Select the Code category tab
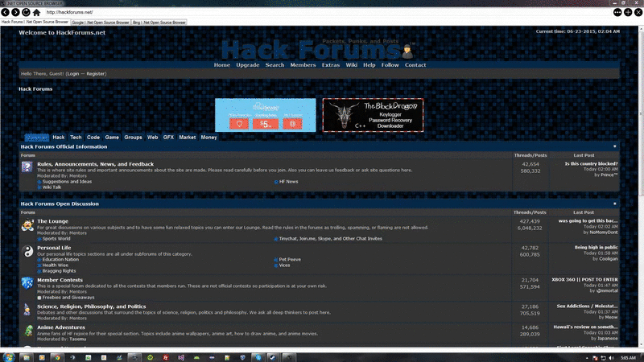The width and height of the screenshot is (644, 362). pyautogui.click(x=93, y=138)
